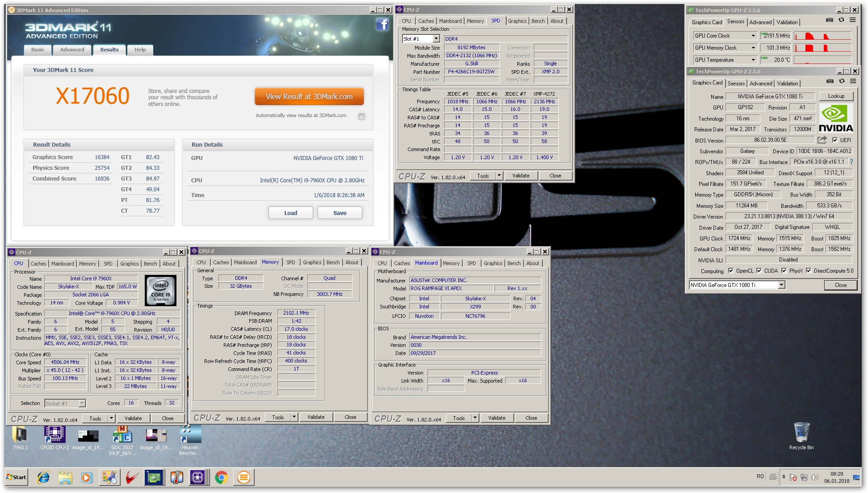The width and height of the screenshot is (868, 493).
Task: Select CPUID CPU-Z desktop shortcut
Action: click(55, 438)
